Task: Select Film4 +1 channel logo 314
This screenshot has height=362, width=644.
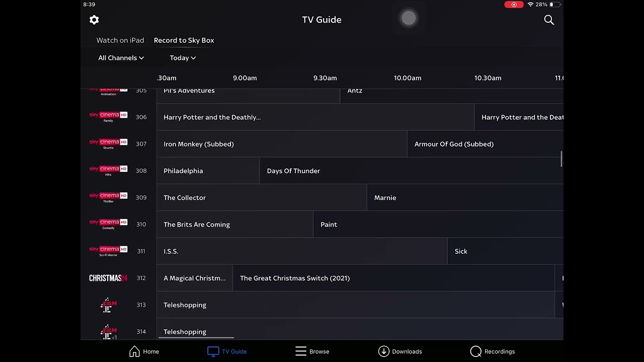Action: tap(108, 332)
